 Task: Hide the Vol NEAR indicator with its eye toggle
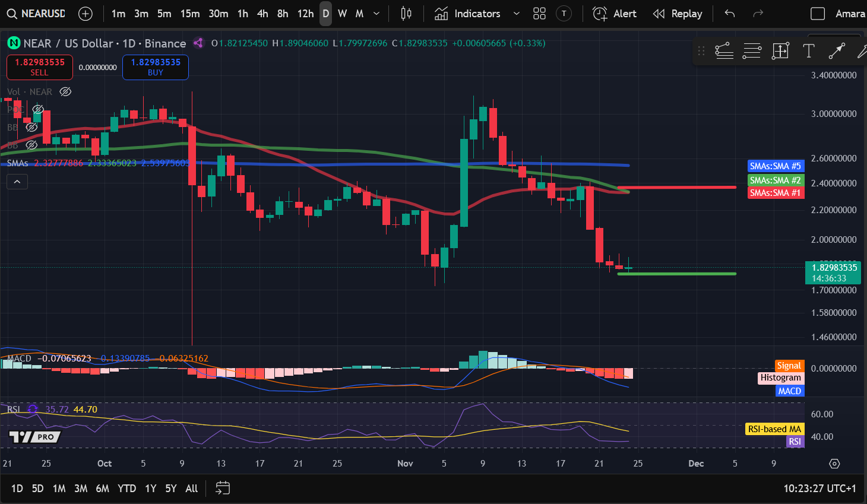[65, 91]
